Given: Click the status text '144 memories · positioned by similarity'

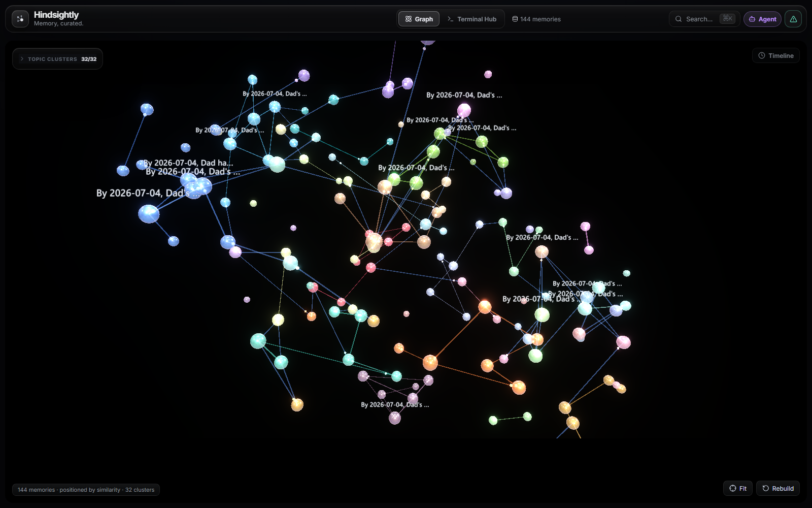Looking at the screenshot, I should click(69, 490).
